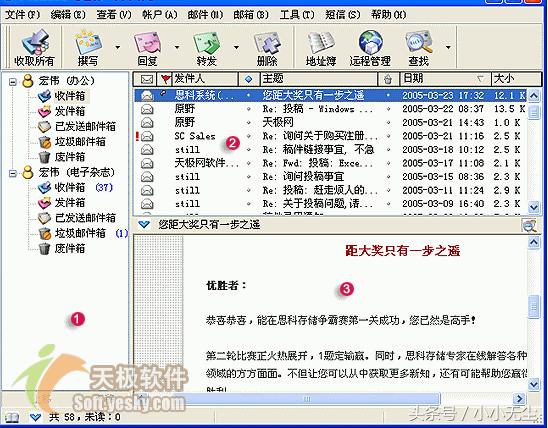This screenshot has height=428, width=548.
Task: Open the 撰写 dropdown arrow
Action: [x=118, y=47]
